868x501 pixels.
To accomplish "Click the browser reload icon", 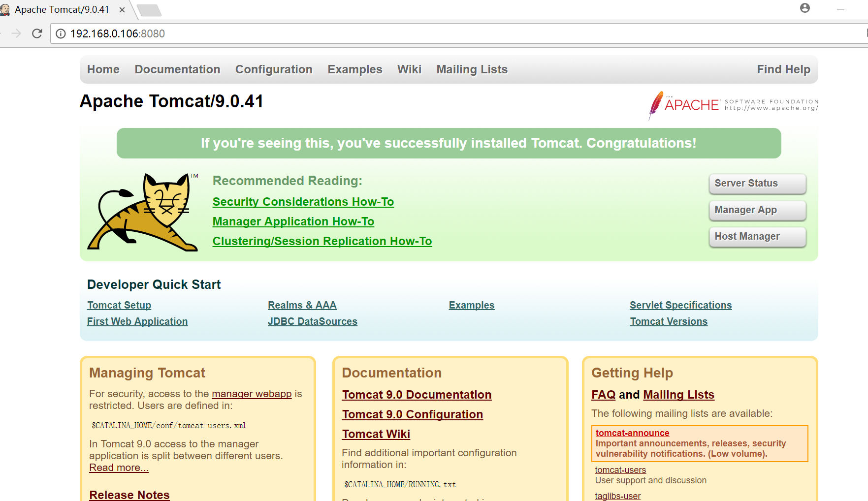I will click(x=37, y=33).
